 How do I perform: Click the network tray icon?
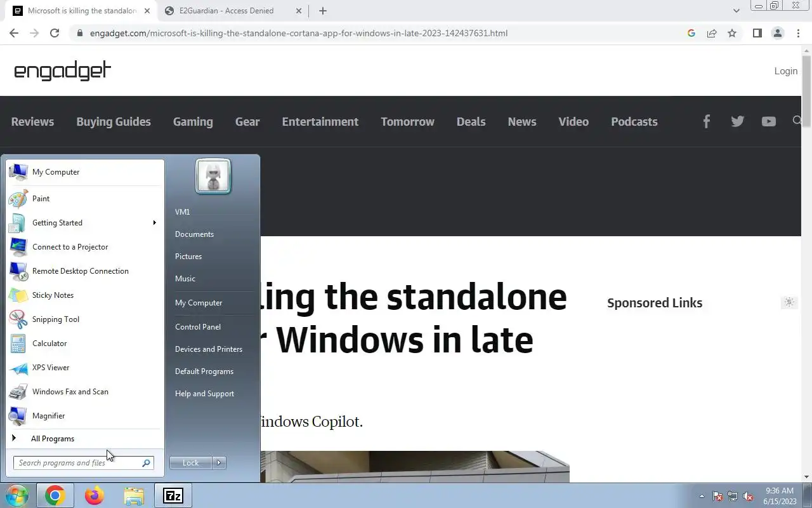(733, 496)
